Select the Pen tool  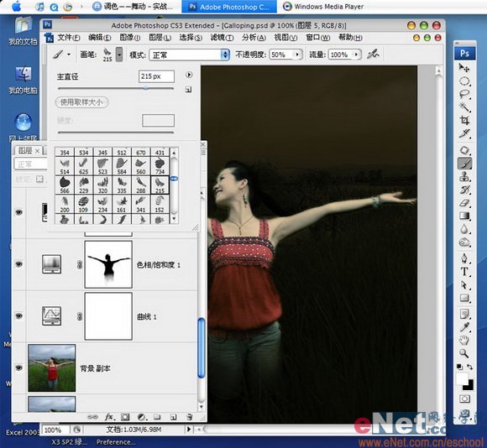point(464,258)
